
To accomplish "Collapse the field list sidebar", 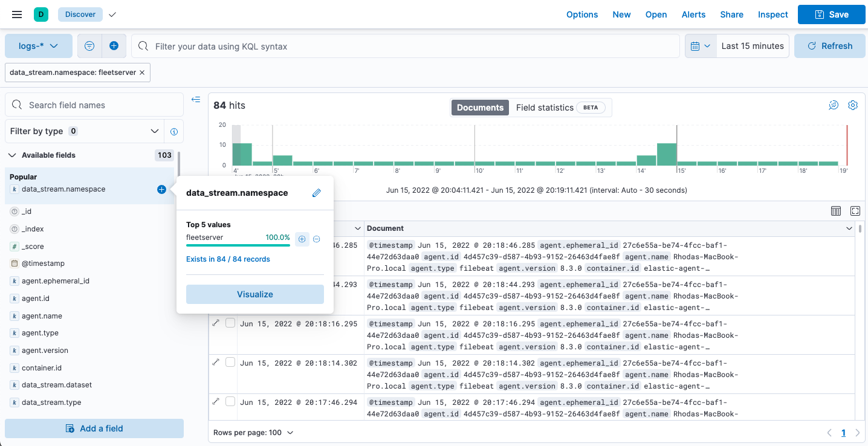I will coord(195,99).
